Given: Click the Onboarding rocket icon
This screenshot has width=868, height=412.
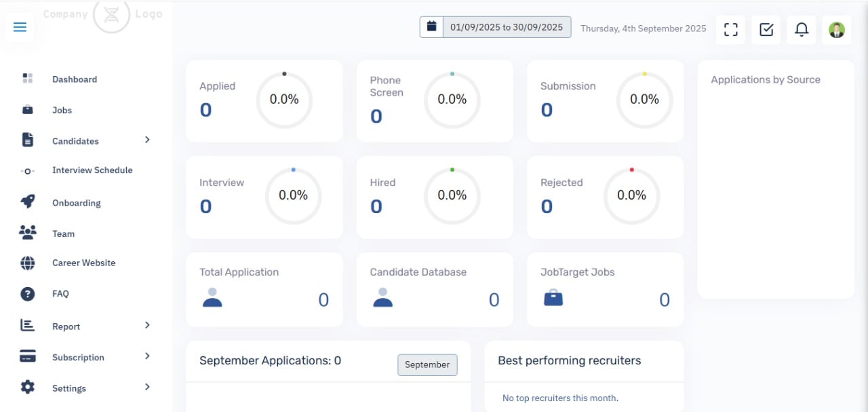Looking at the screenshot, I should tap(27, 202).
